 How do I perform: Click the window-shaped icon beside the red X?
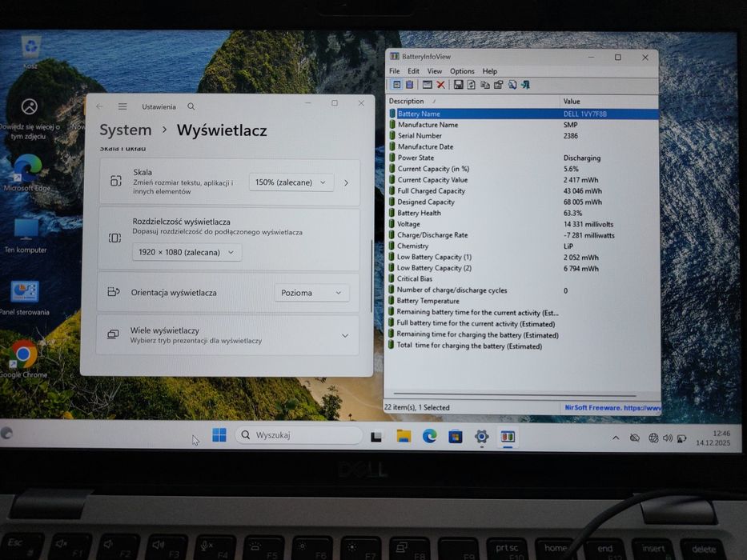(x=428, y=85)
